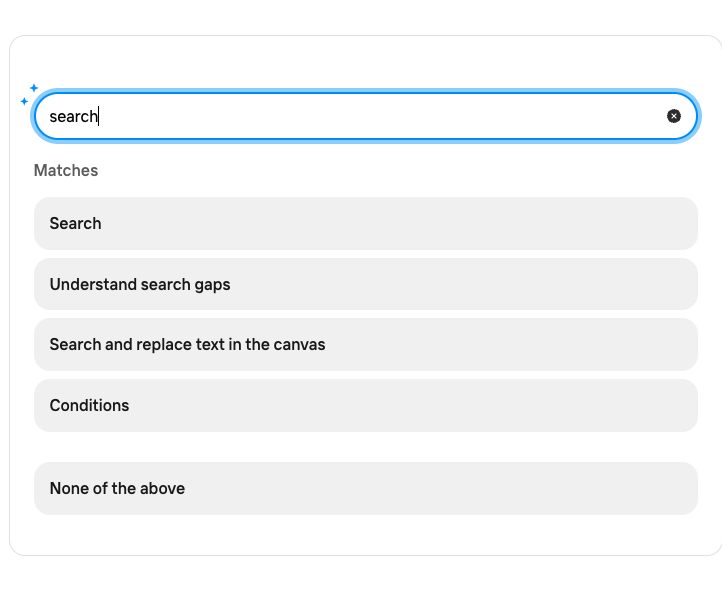Click the blue sparkle icon beside search box
This screenshot has width=722, height=593.
pos(28,95)
